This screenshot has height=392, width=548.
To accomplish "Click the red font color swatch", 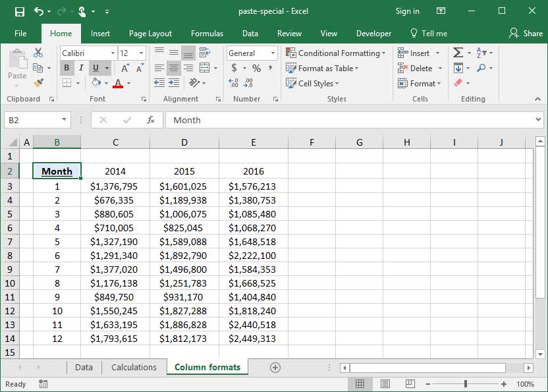I will point(118,84).
